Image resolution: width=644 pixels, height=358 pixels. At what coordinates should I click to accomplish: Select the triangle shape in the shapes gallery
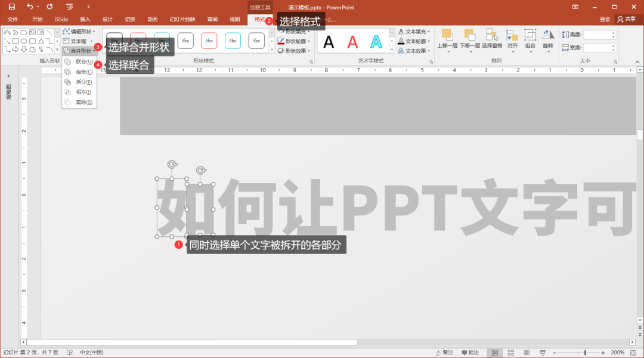(41, 41)
